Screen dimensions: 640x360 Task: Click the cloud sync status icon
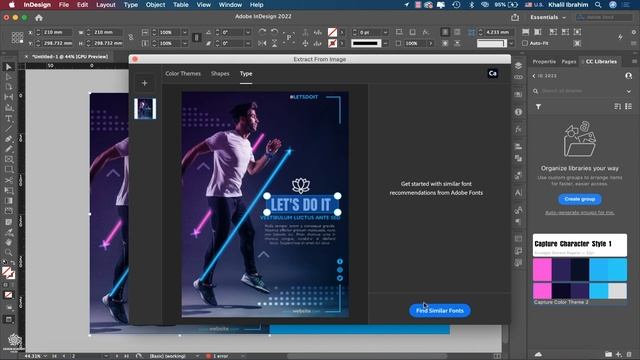coord(538,354)
